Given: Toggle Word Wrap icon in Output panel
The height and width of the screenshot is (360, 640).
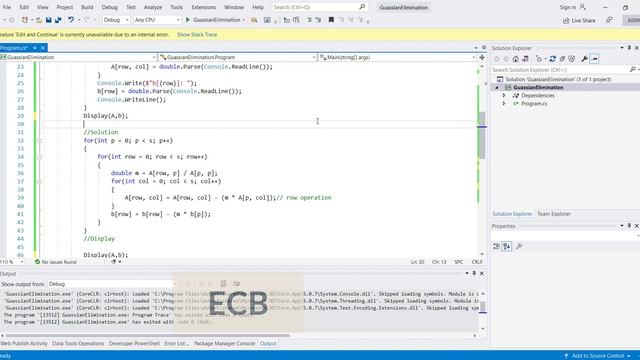Looking at the screenshot, I should click(236, 284).
